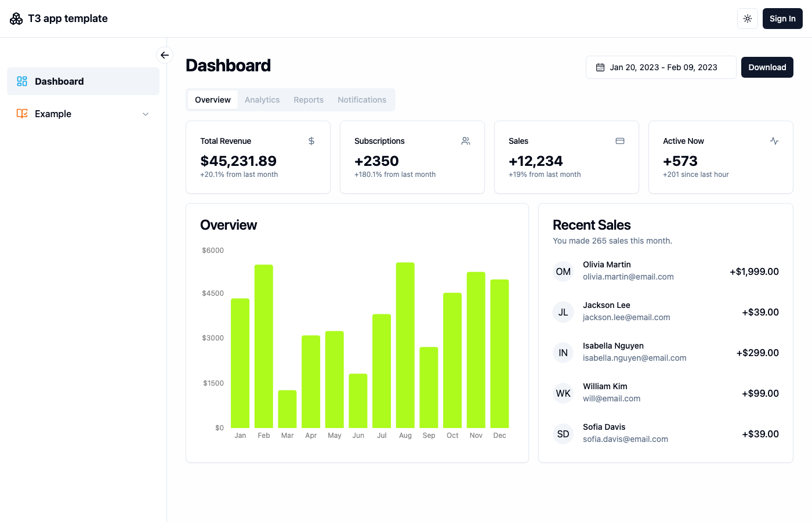The image size is (812, 522).
Task: Open the Jan 20 - Feb 09 date range dropdown
Action: (661, 67)
